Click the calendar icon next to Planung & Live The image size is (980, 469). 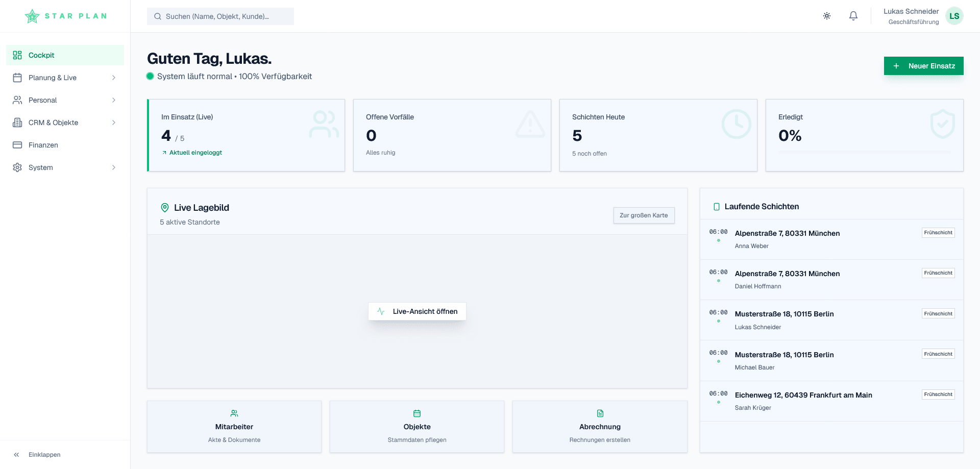click(x=18, y=77)
